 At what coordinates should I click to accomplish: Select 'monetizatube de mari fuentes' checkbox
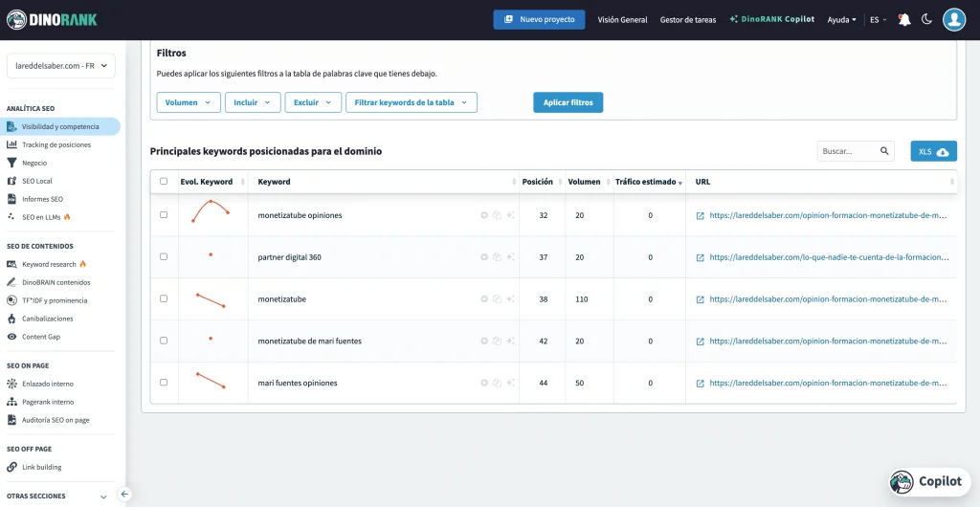tap(164, 341)
